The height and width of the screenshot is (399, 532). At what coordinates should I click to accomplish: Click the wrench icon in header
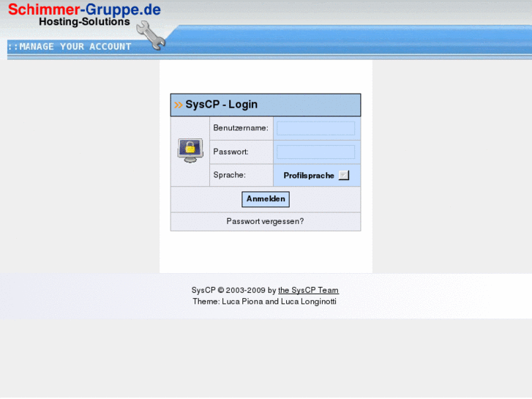[x=151, y=35]
